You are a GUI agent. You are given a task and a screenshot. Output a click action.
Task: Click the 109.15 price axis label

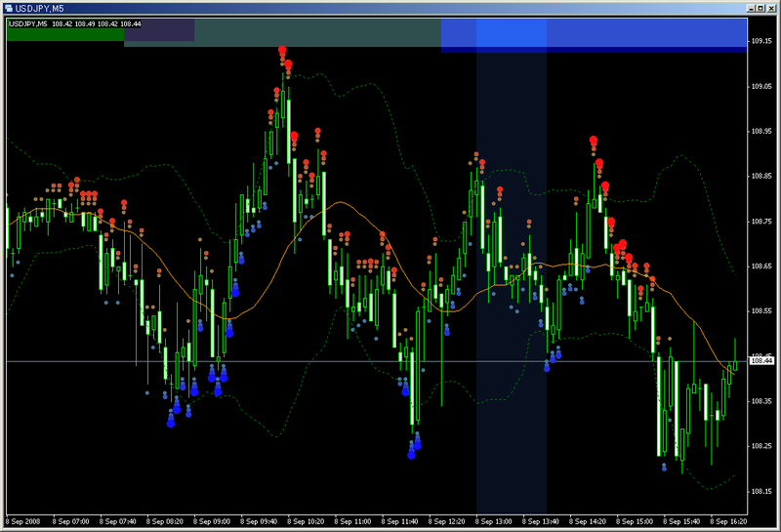coord(761,41)
